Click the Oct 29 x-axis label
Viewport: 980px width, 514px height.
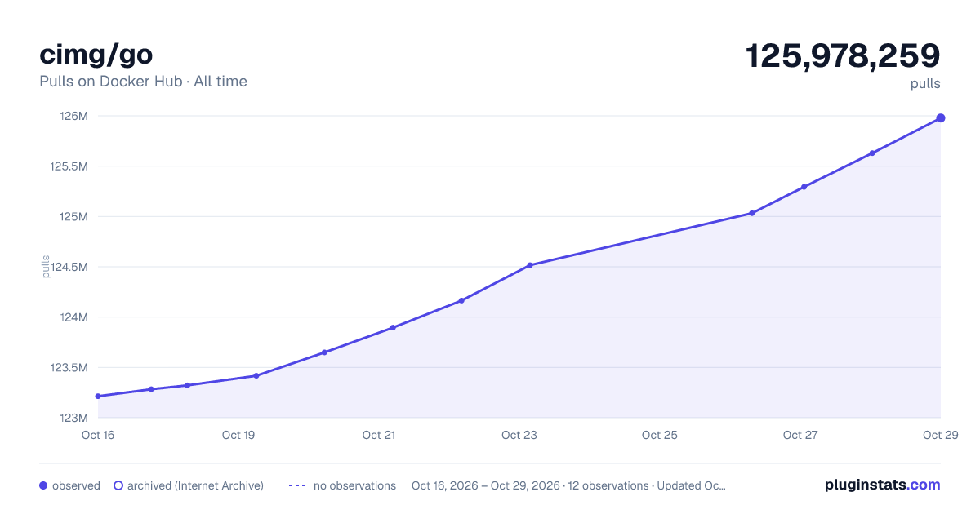coord(941,435)
